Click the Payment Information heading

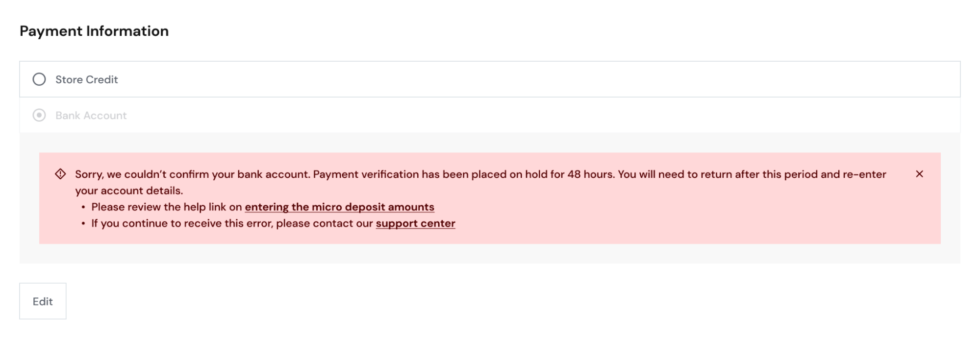[94, 31]
